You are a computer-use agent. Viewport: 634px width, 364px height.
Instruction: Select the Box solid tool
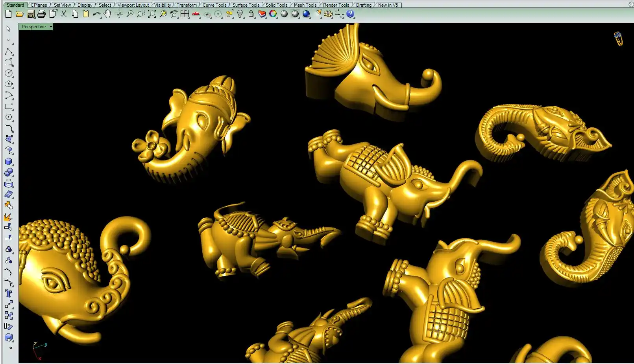9,162
